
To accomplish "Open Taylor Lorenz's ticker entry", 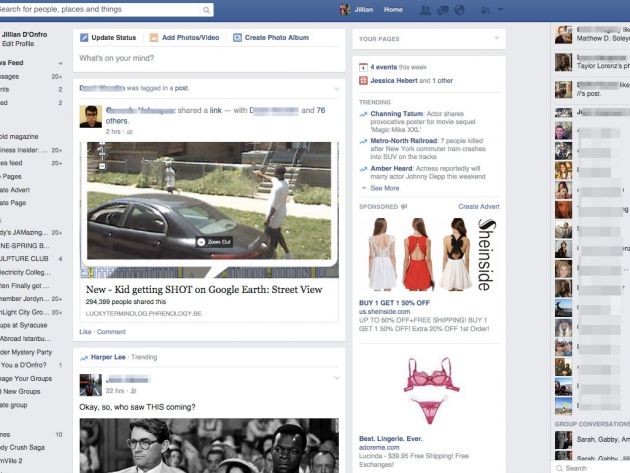I will pyautogui.click(x=593, y=62).
